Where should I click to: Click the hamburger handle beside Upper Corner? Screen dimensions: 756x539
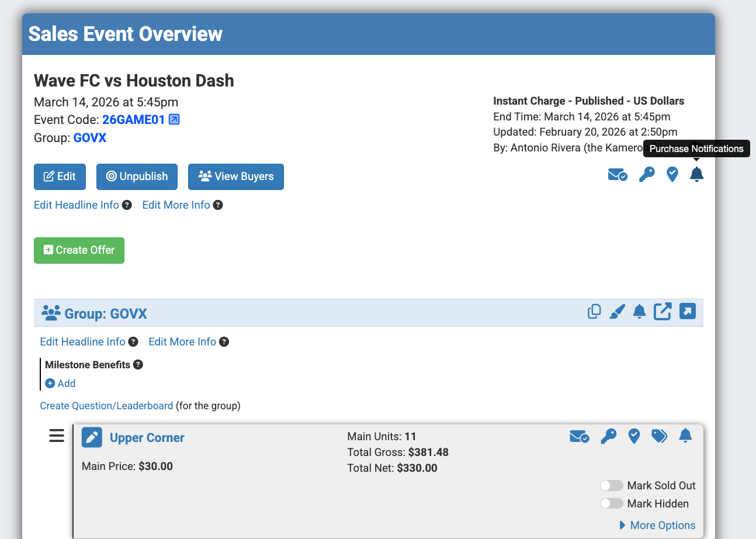tap(57, 436)
